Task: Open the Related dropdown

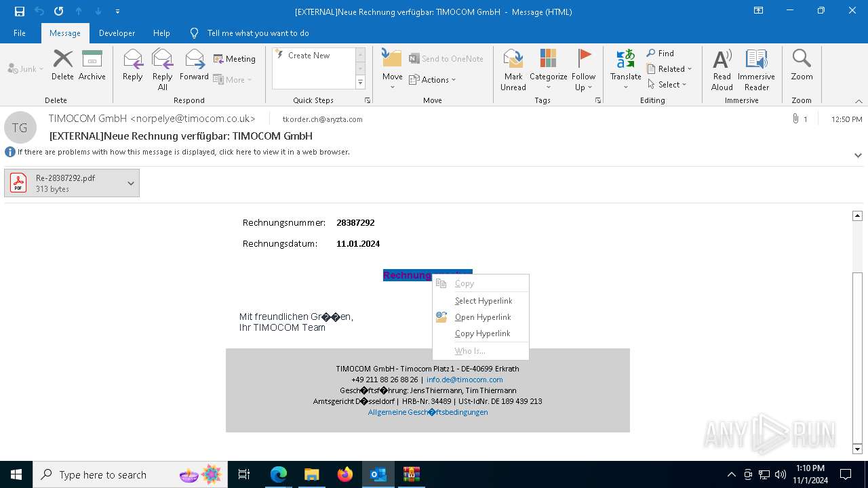Action: (669, 69)
